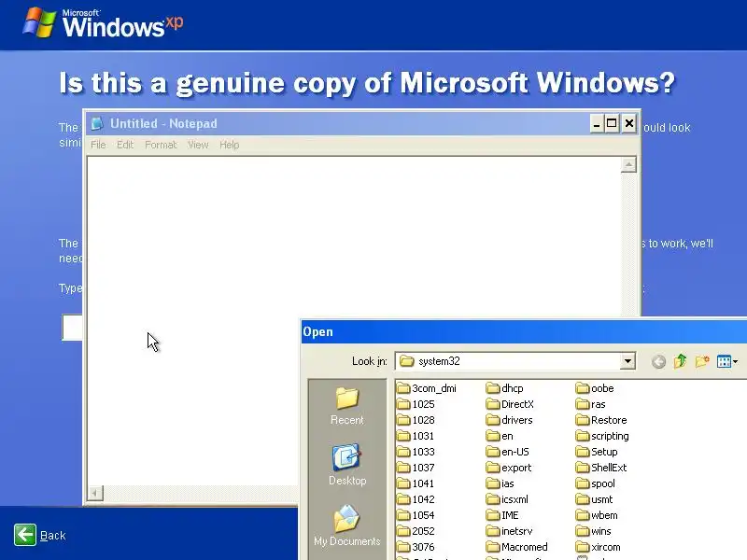Select the oobe folder

click(595, 388)
